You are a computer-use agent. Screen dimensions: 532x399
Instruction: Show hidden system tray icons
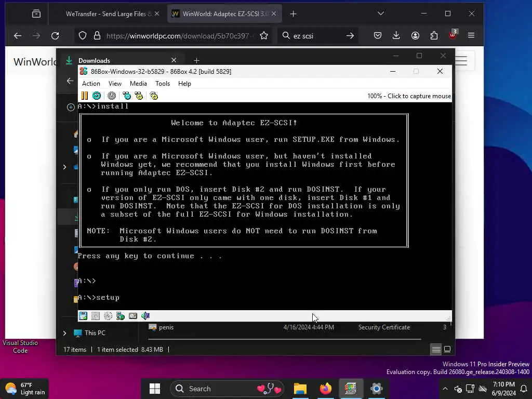pyautogui.click(x=445, y=389)
